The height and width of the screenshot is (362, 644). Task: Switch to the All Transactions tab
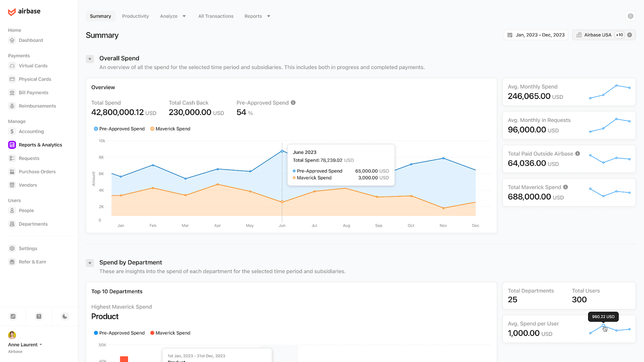[x=216, y=16]
